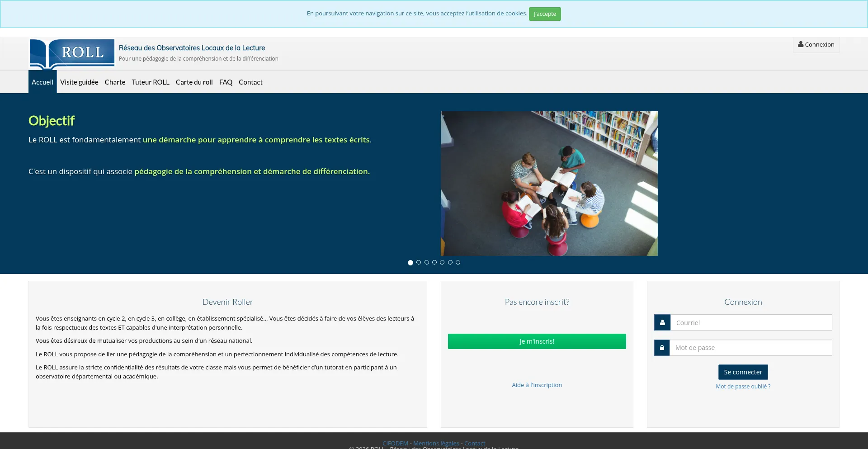Open the FAQ menu item
Screen dimensions: 868x449
click(x=226, y=82)
